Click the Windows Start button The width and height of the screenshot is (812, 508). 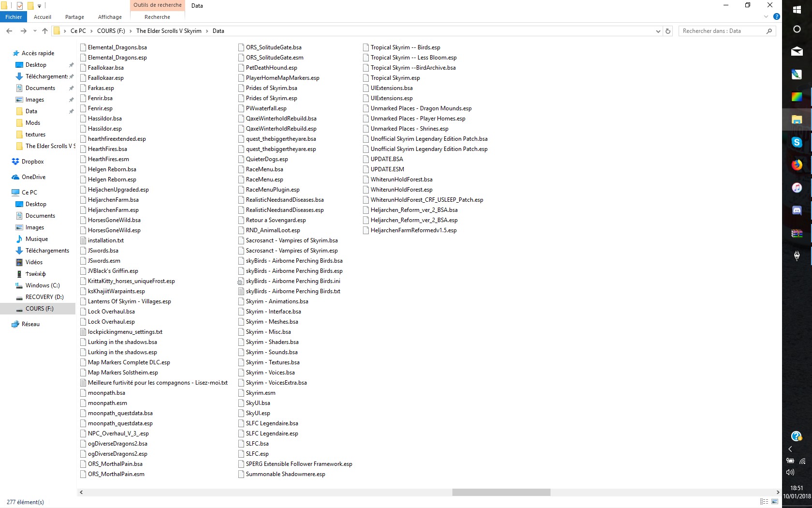pyautogui.click(x=797, y=10)
